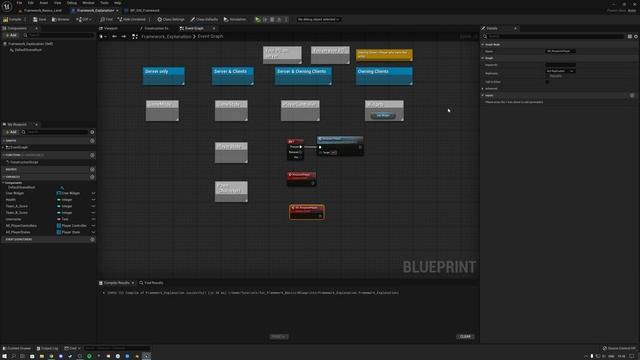This screenshot has width=640, height=360.
Task: Add a new graph with plus icon
Action: (92, 141)
